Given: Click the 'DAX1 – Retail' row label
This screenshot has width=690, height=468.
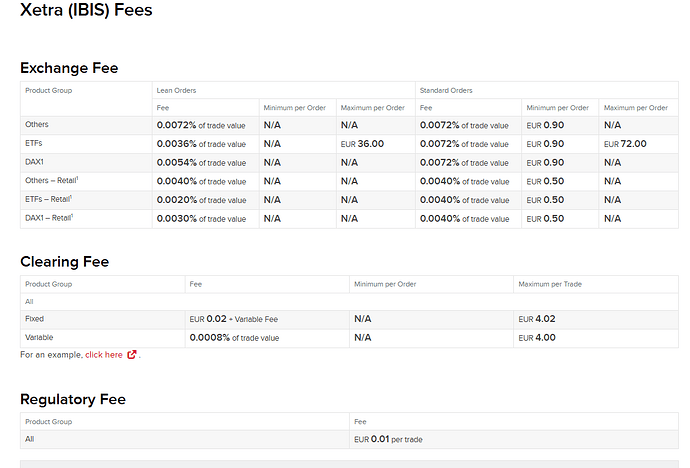Looking at the screenshot, I should (x=49, y=218).
